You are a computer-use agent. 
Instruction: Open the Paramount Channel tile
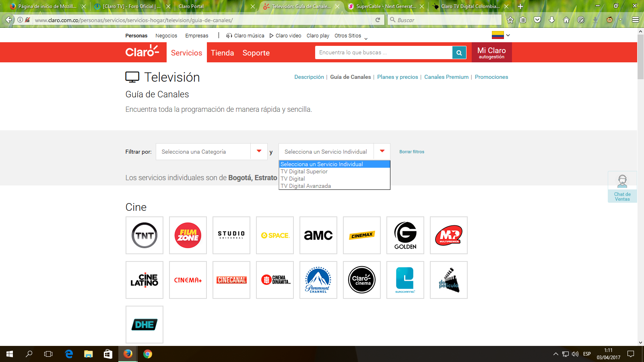[x=318, y=280]
